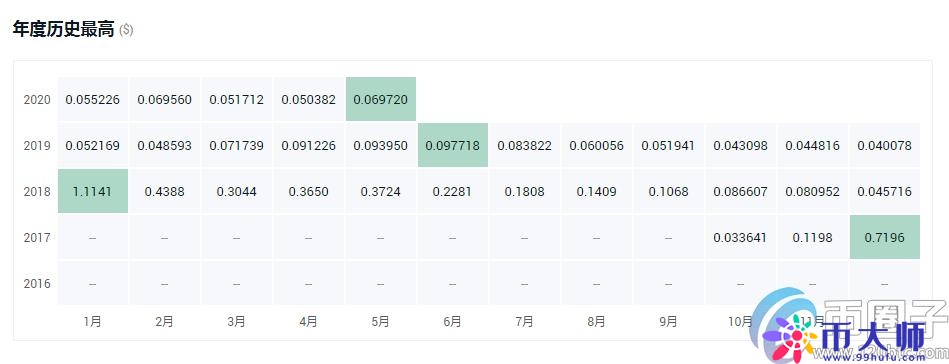Screen dimensions: 949x364
Task: Click the 年度历史最高 heading
Action: 64,29
